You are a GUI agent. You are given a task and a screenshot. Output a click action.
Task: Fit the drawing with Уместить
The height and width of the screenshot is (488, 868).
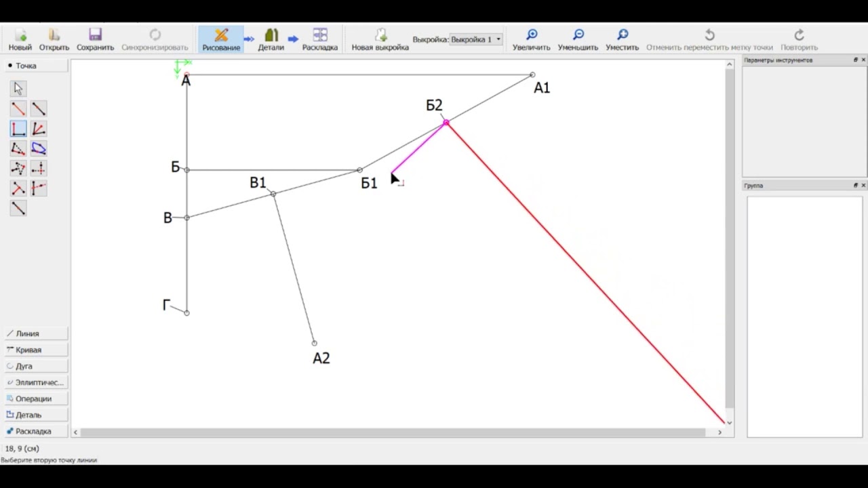pos(622,40)
